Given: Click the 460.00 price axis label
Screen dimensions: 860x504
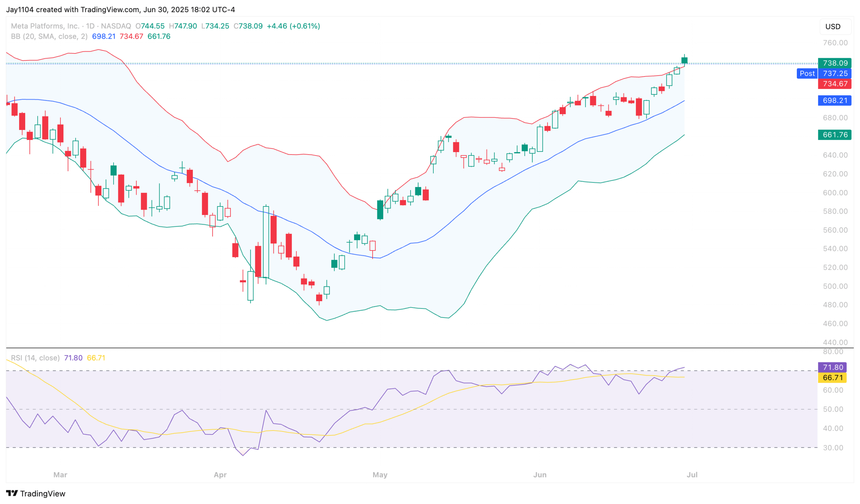Looking at the screenshot, I should pyautogui.click(x=835, y=324).
